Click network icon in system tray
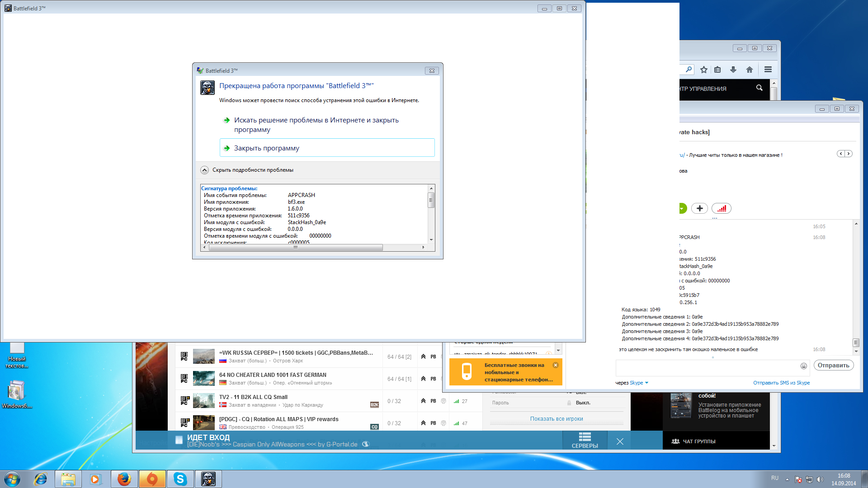868x488 pixels. click(809, 479)
